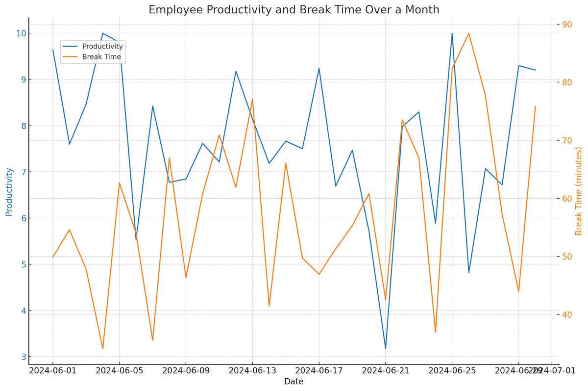Select the 2024-06-25 date tick label

452,371
